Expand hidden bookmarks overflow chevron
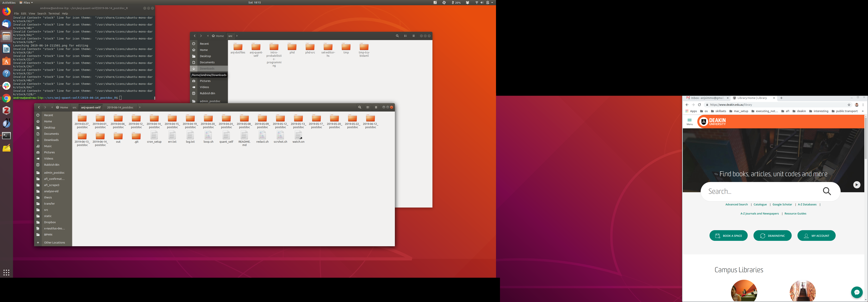The width and height of the screenshot is (868, 302). (863, 111)
